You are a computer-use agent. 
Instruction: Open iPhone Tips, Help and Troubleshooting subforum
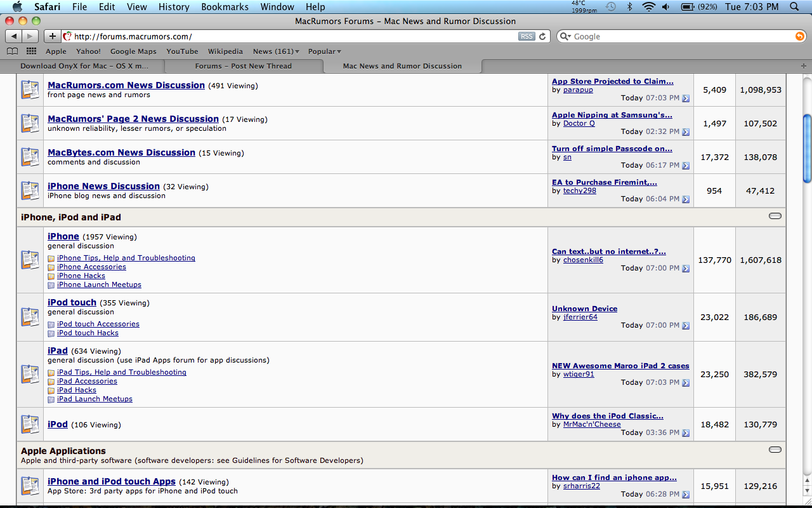[x=126, y=258]
